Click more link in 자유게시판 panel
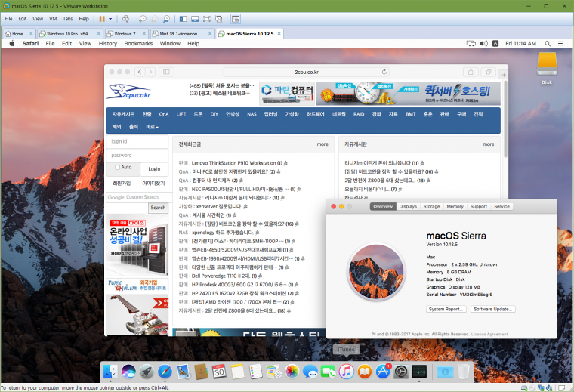 click(489, 144)
